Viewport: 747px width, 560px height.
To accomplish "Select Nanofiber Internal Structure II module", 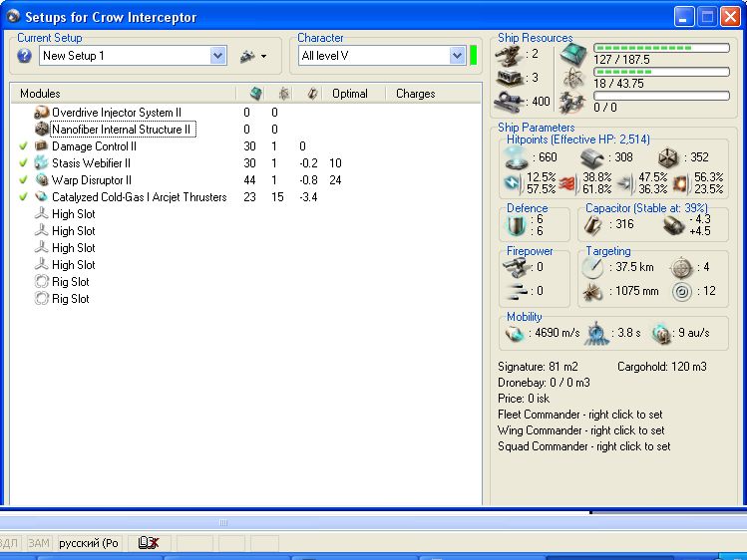I will coord(123,130).
